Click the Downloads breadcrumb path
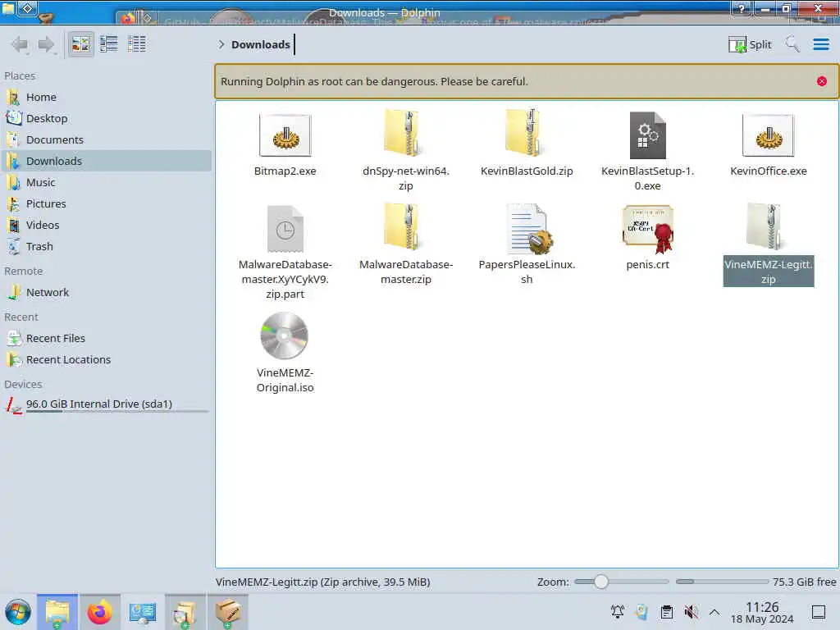The height and width of the screenshot is (630, 840). 260,44
